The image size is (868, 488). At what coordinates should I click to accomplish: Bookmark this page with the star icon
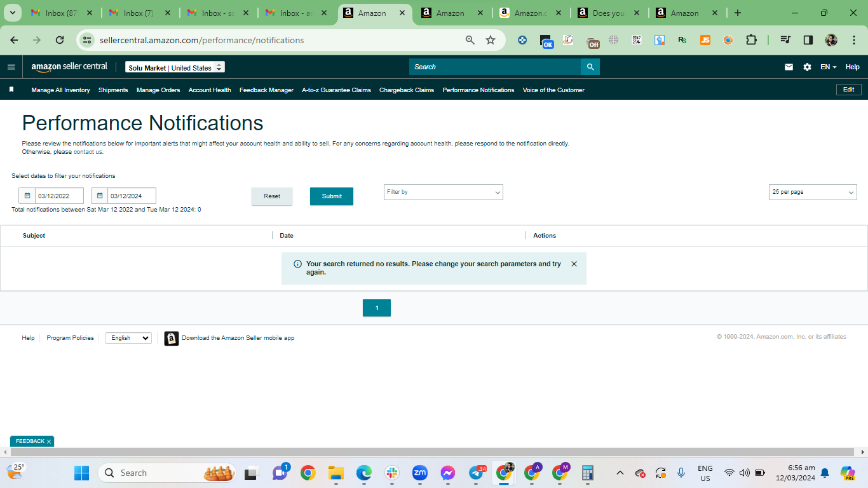491,40
